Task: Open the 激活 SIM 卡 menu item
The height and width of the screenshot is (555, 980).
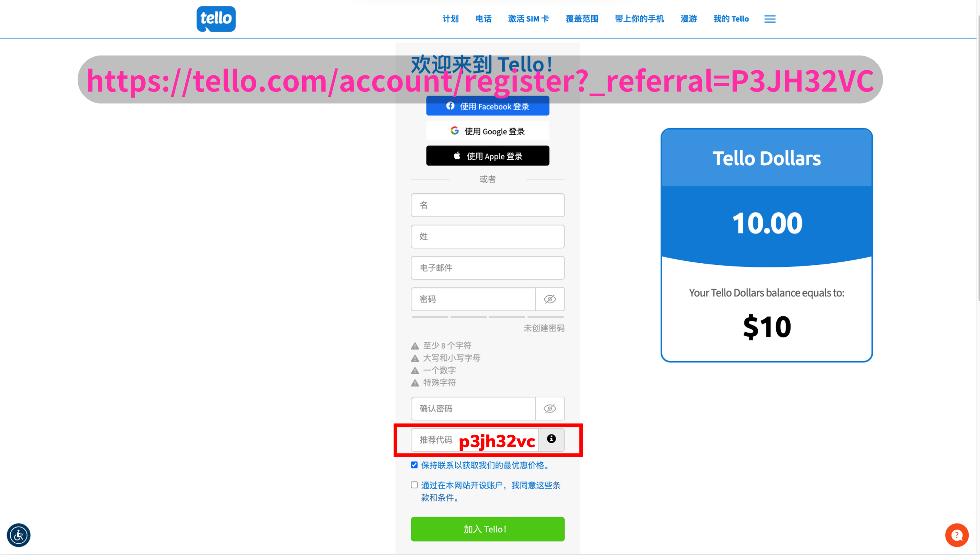Action: click(x=528, y=19)
